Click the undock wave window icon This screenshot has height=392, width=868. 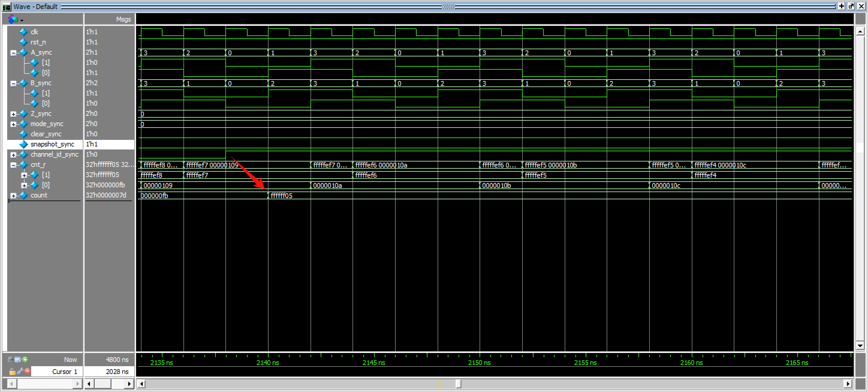(x=851, y=6)
